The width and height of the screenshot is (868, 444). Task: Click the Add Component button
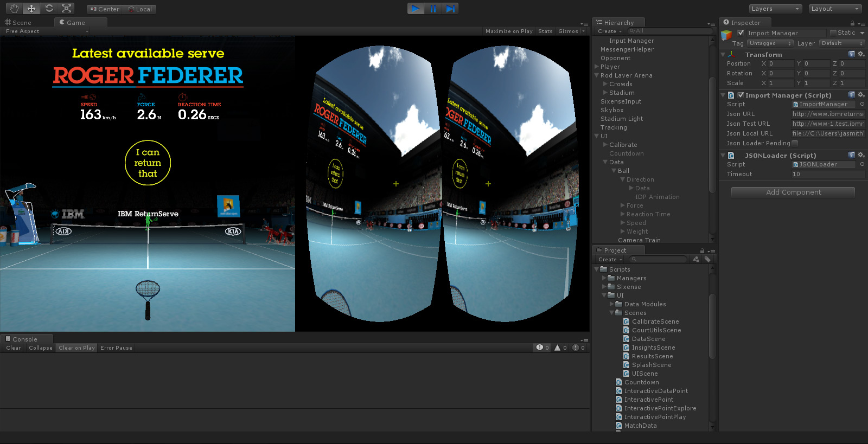pyautogui.click(x=793, y=192)
